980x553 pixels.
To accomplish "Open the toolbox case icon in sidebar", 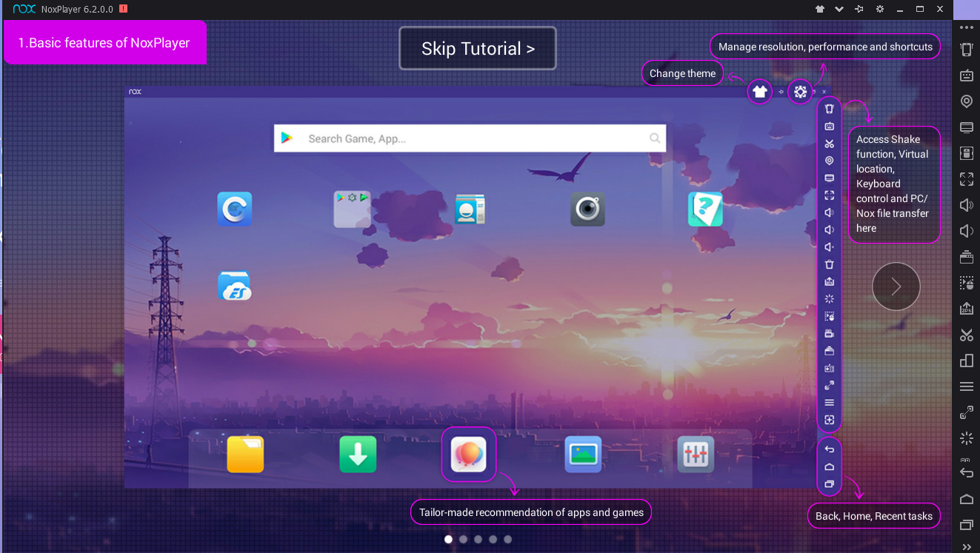I will point(966,257).
